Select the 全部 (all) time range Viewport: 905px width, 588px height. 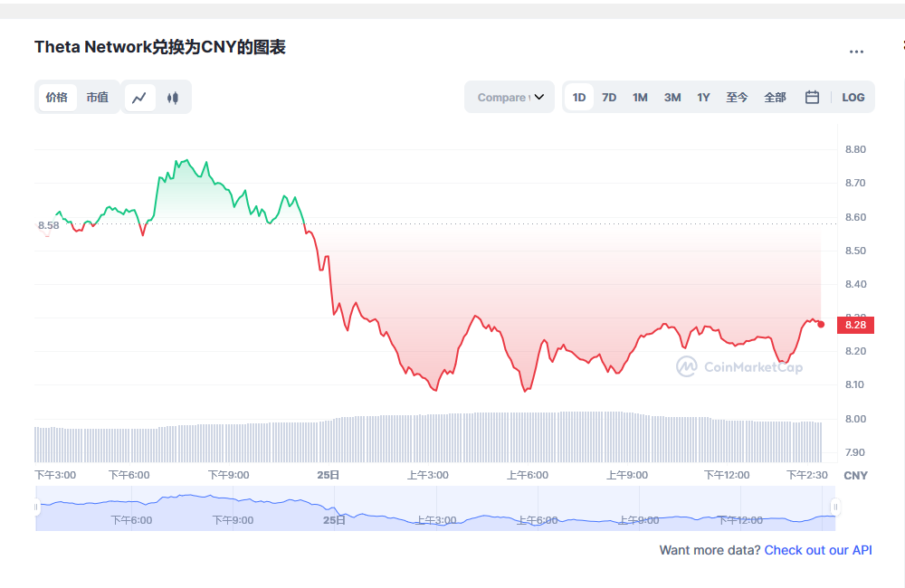point(775,98)
